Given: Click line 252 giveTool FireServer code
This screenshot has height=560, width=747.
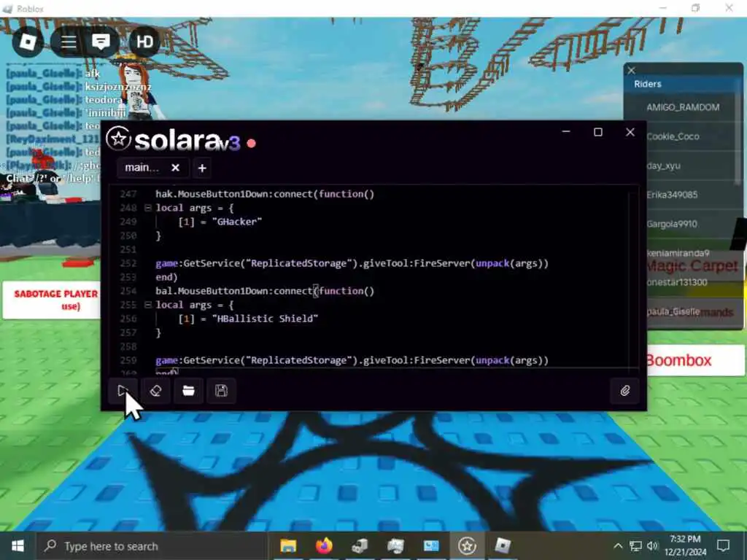Looking at the screenshot, I should (352, 263).
